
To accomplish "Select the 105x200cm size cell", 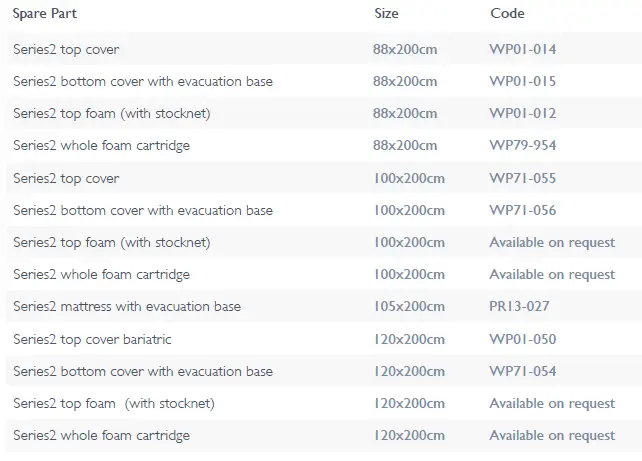I will coord(409,307).
